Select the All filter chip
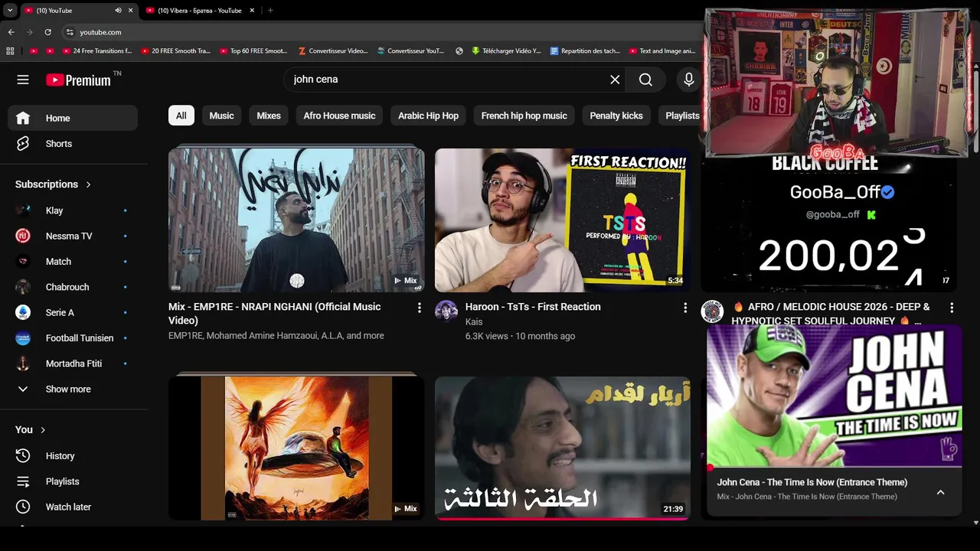Viewport: 980px width, 551px height. point(181,116)
